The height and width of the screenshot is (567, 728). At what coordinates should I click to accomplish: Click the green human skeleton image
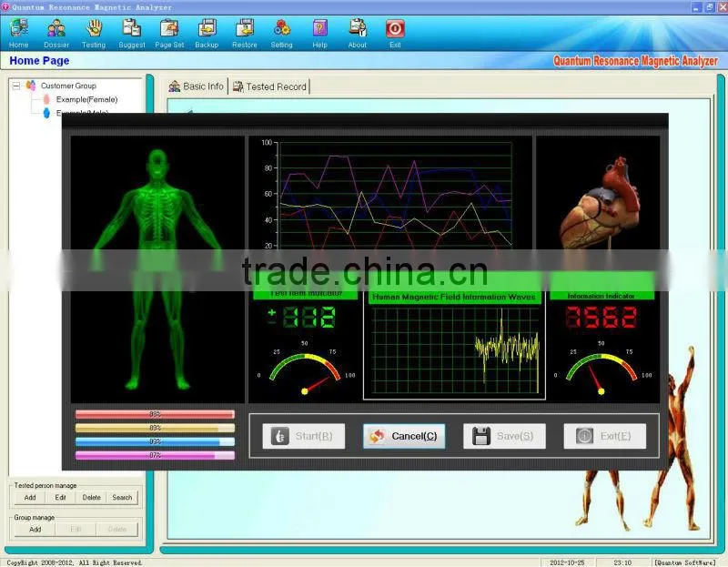pyautogui.click(x=157, y=268)
